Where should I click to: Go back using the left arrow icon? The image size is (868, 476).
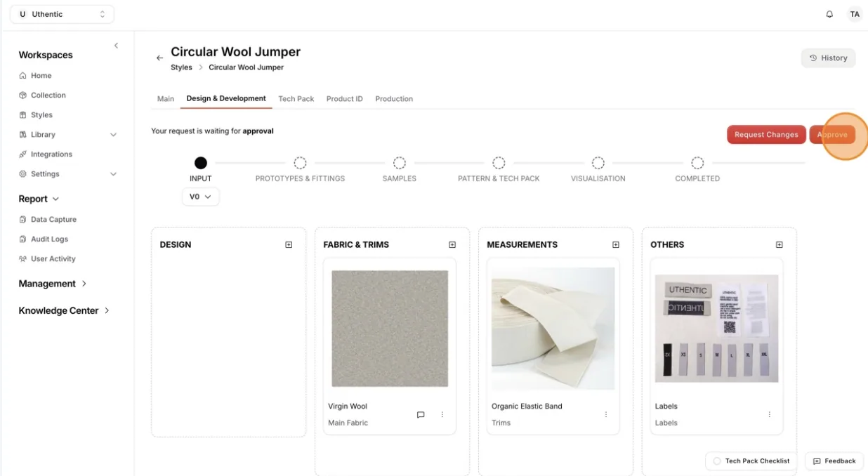pos(159,58)
